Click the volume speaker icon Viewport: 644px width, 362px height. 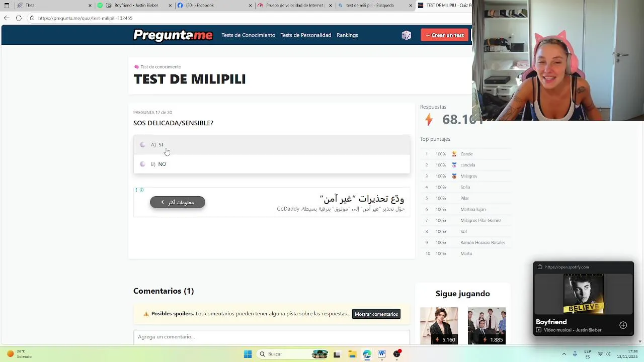pyautogui.click(x=608, y=354)
